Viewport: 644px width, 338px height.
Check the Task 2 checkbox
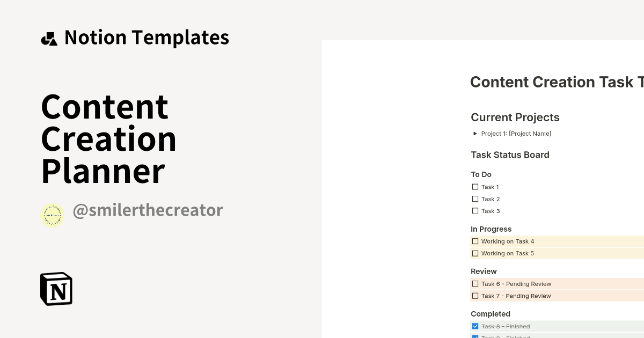[475, 199]
